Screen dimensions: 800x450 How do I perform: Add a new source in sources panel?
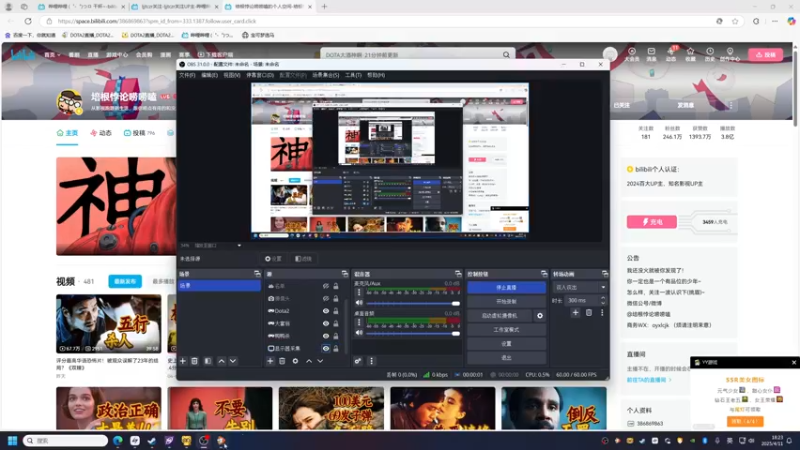point(270,361)
